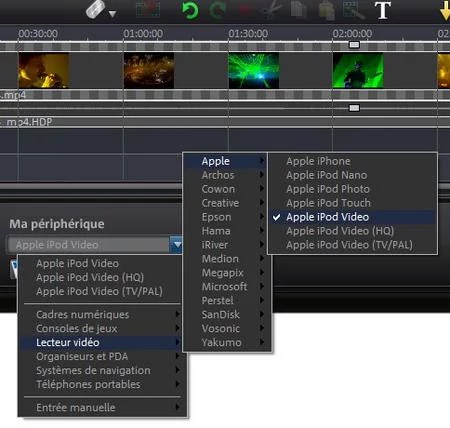Click the green laser thumbnail at 01:30:00
Viewport: 450px width, 428px height.
tap(254, 70)
